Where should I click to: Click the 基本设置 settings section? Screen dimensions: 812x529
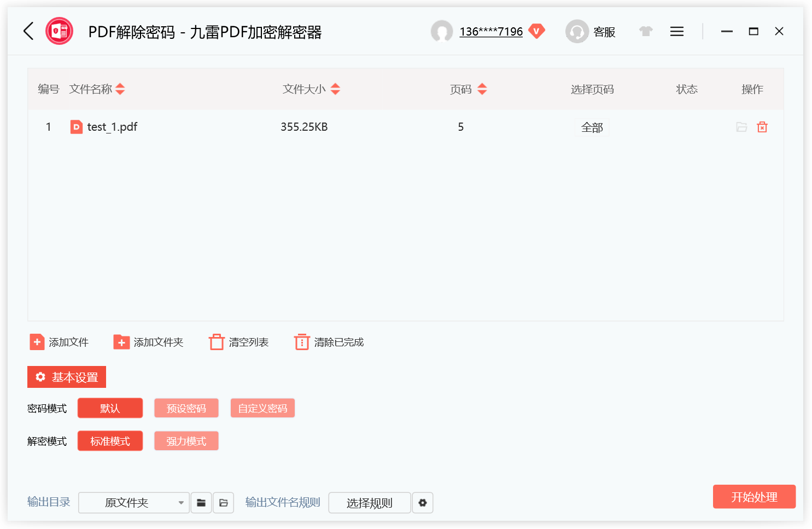tap(66, 376)
